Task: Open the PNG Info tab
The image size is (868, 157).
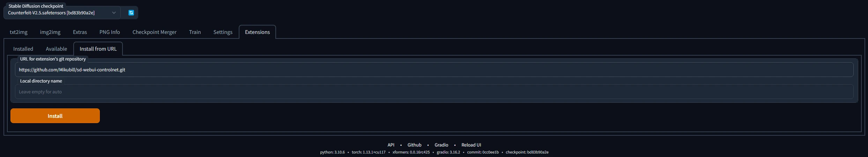Action: [x=110, y=32]
